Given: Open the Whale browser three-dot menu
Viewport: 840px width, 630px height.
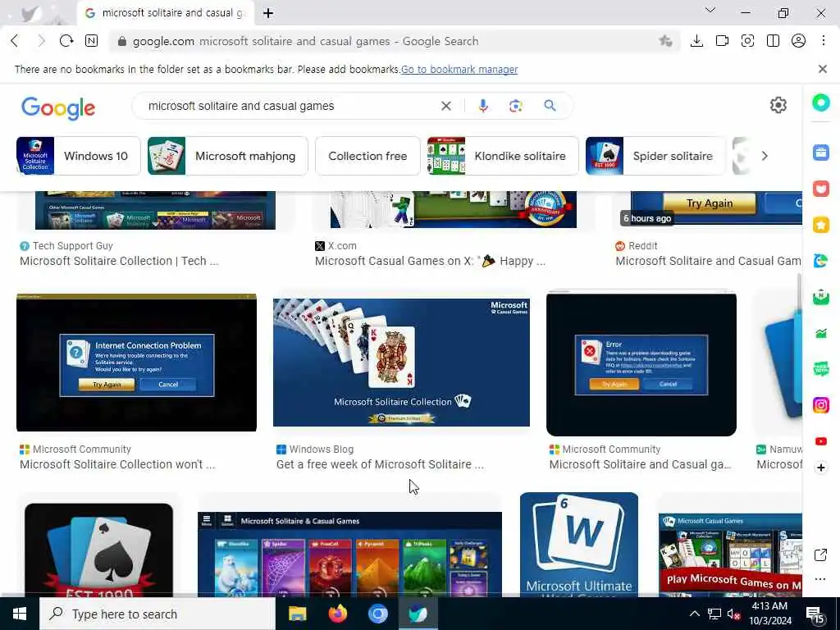Looking at the screenshot, I should tap(824, 41).
